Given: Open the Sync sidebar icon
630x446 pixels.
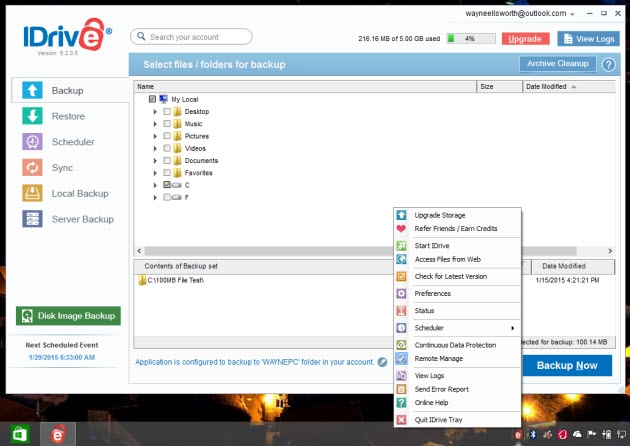Looking at the screenshot, I should [32, 167].
